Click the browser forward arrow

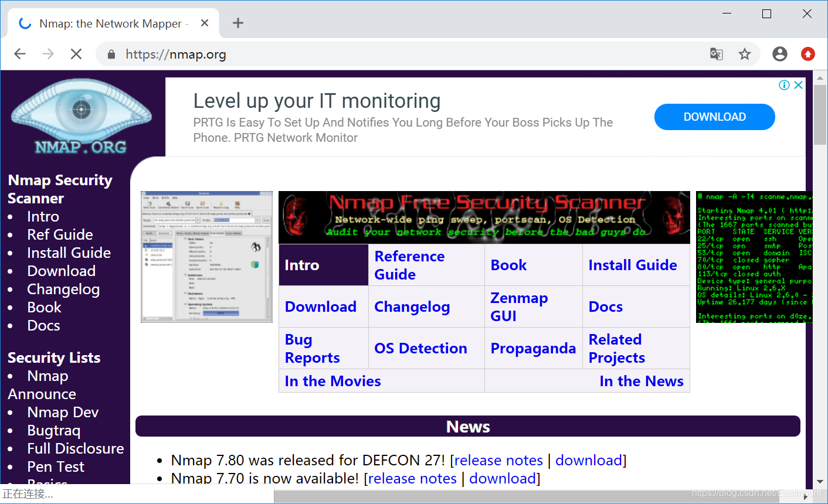[48, 54]
